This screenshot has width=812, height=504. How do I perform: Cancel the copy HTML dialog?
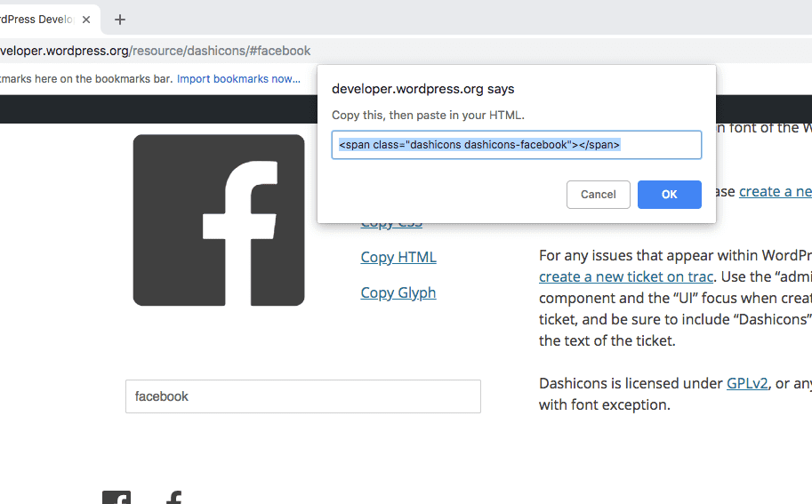point(598,195)
